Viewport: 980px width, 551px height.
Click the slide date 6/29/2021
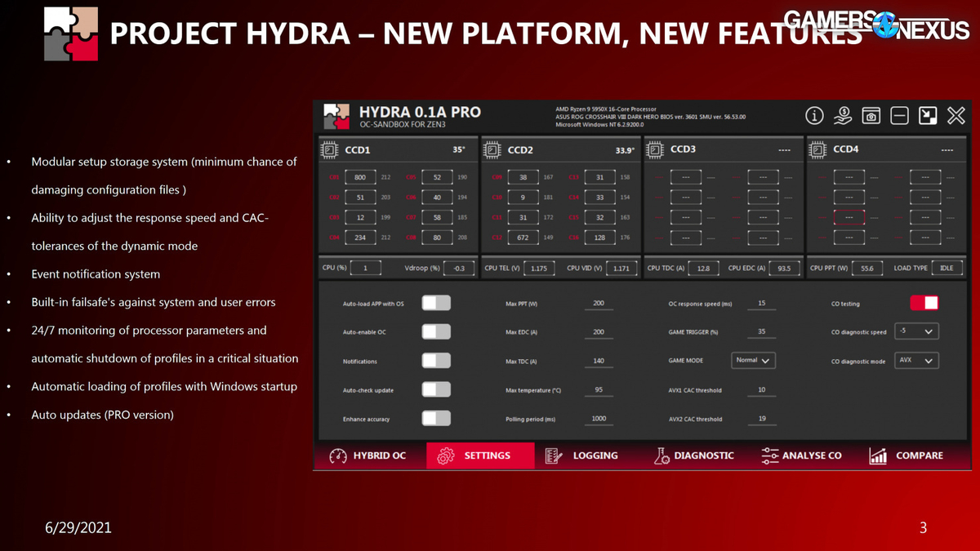point(78,528)
